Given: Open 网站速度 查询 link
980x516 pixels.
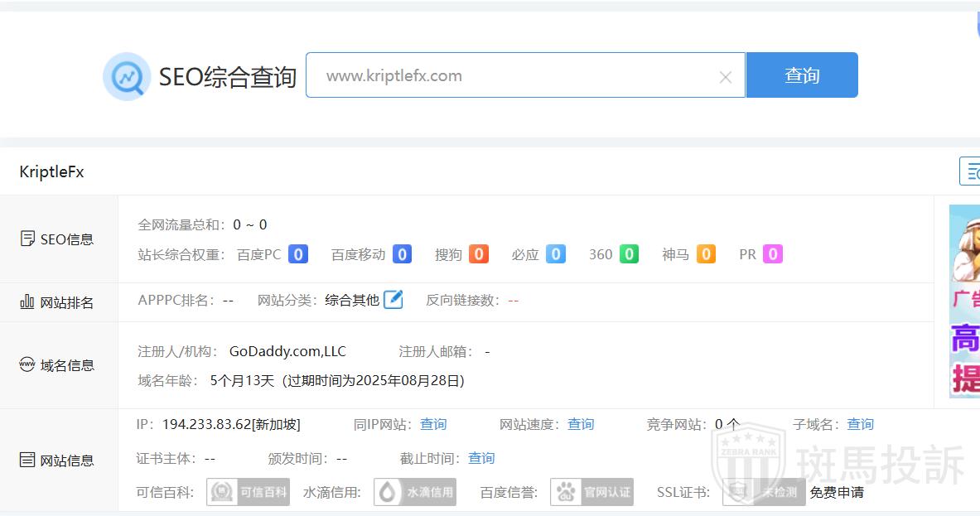Looking at the screenshot, I should coord(580,424).
